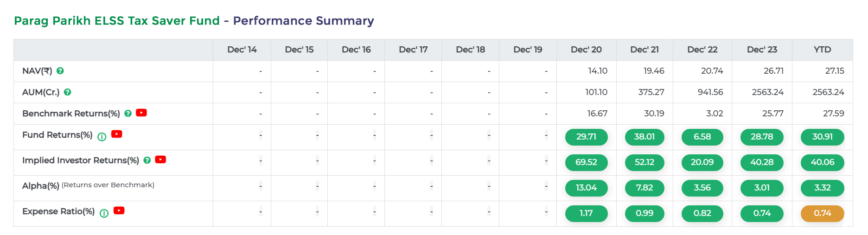Click the Dec' 23 column header
Viewport: 868px width, 235px height.
pos(762,50)
